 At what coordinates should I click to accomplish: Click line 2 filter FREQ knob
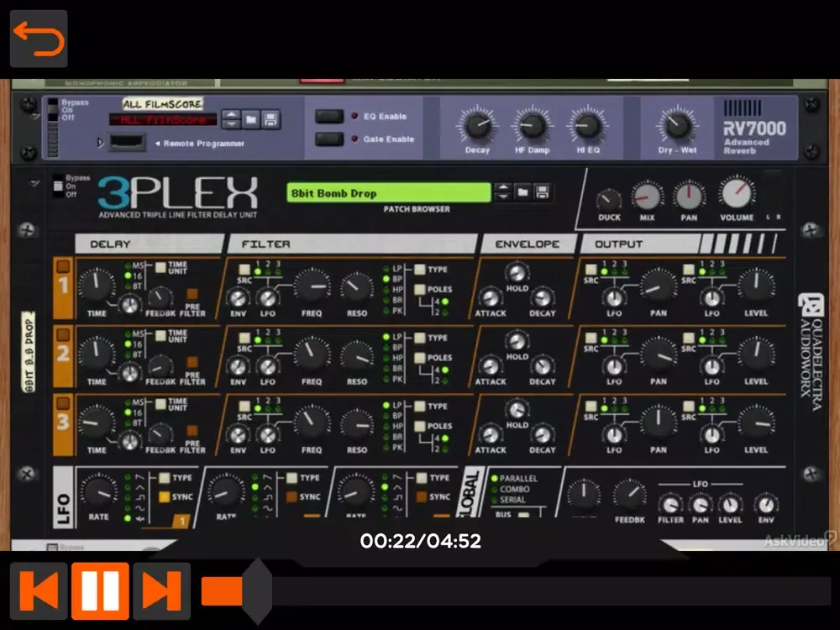[x=312, y=354]
